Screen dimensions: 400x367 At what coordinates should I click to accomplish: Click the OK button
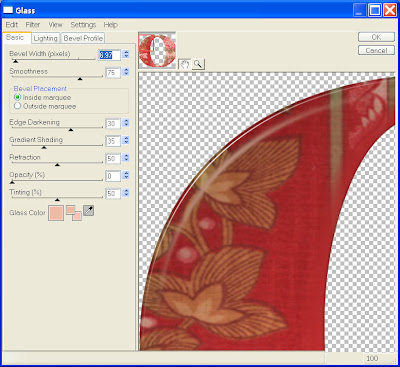376,37
